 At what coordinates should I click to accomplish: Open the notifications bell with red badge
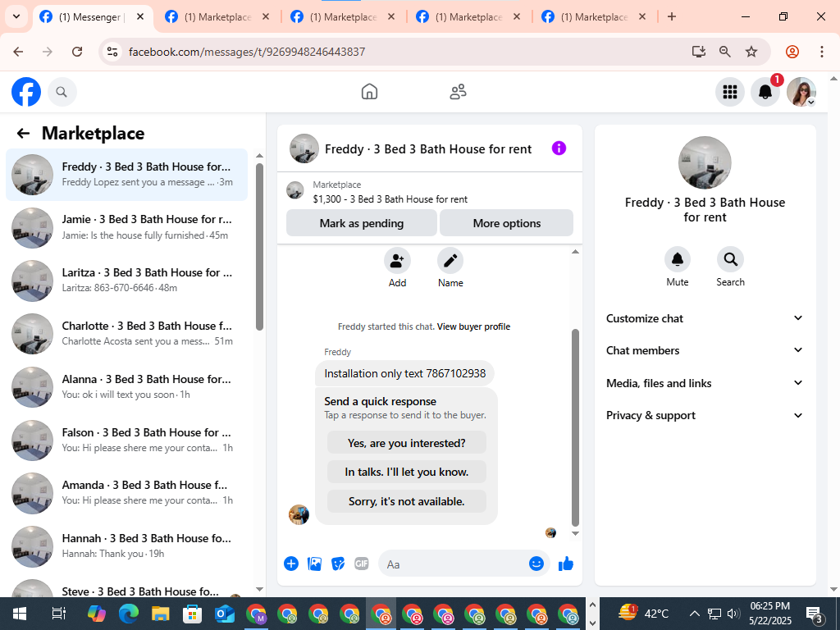(x=765, y=92)
